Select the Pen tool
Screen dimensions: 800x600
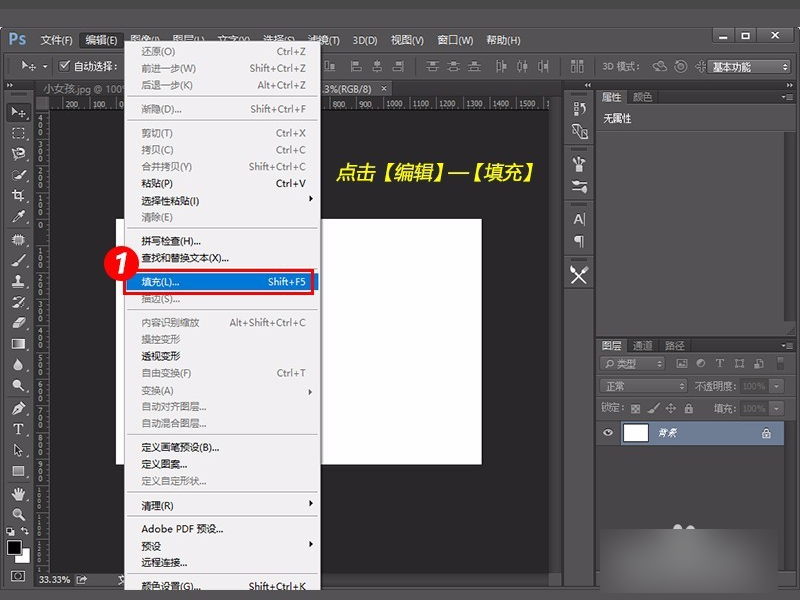tap(18, 408)
